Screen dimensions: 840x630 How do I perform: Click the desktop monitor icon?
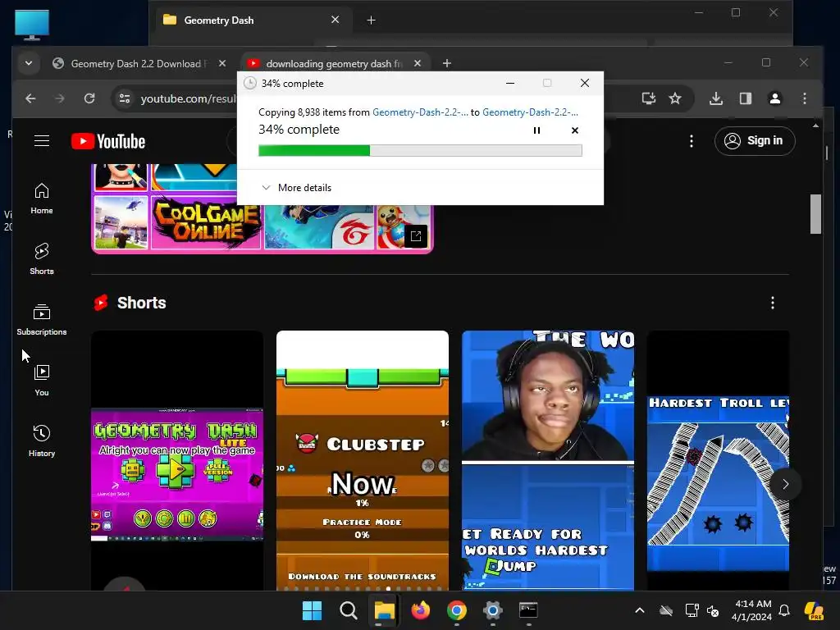click(32, 25)
